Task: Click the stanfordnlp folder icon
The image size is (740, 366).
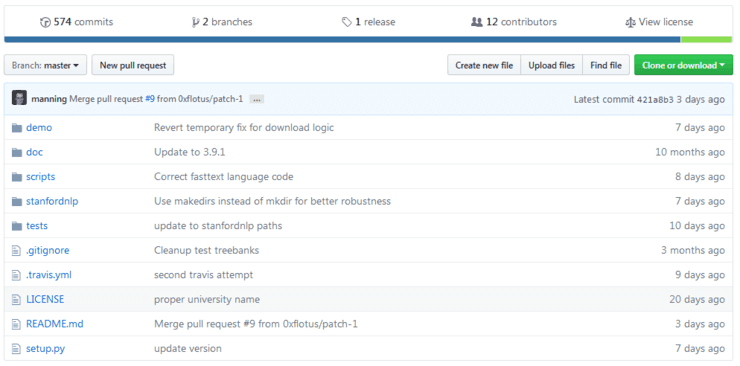Action: [x=17, y=201]
